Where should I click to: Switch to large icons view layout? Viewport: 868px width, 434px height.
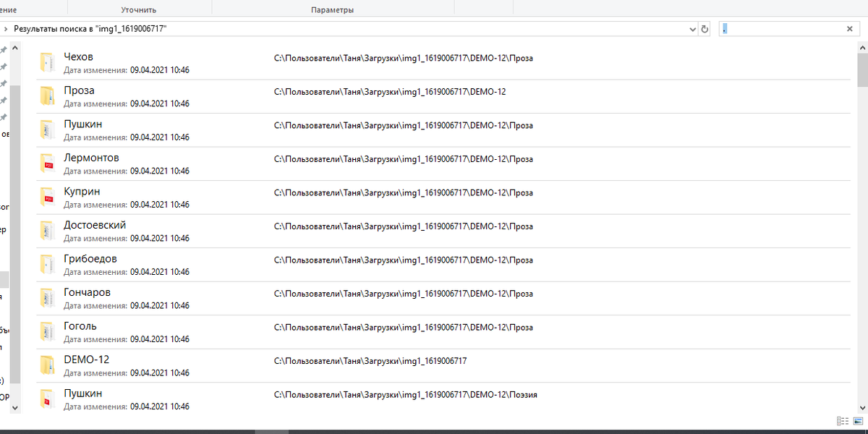[859, 421]
